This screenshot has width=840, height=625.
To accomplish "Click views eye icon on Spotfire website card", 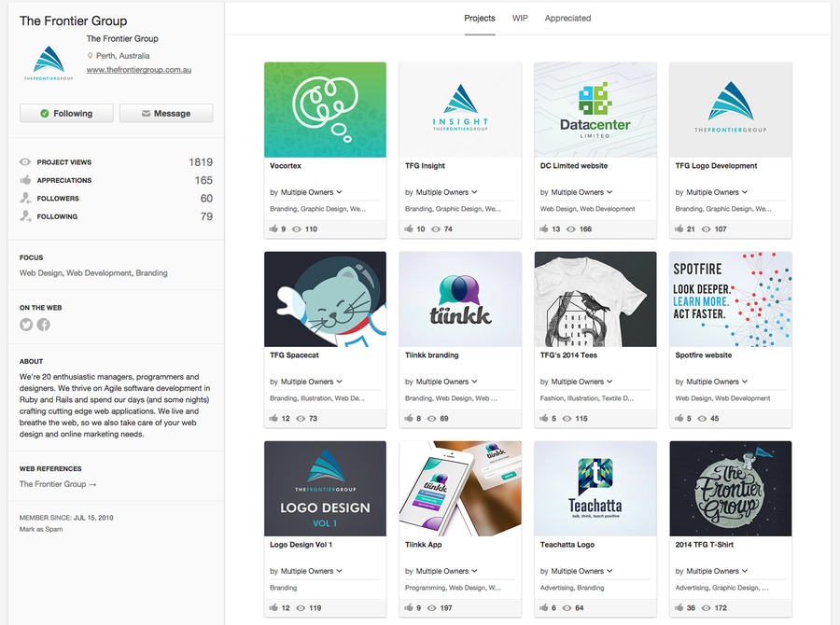I will pyautogui.click(x=702, y=419).
